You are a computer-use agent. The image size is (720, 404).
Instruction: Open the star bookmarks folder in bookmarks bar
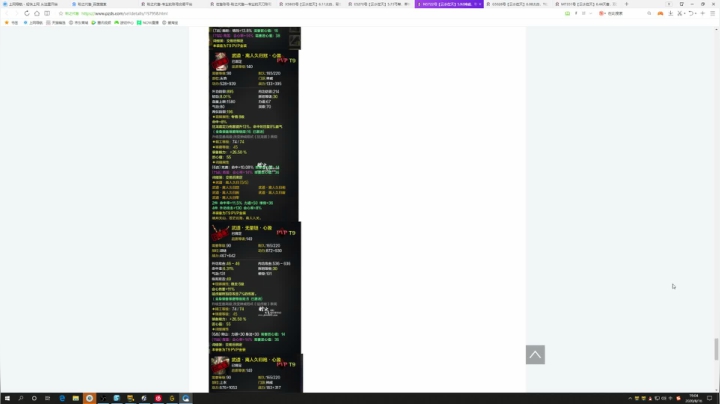[x=11, y=22]
